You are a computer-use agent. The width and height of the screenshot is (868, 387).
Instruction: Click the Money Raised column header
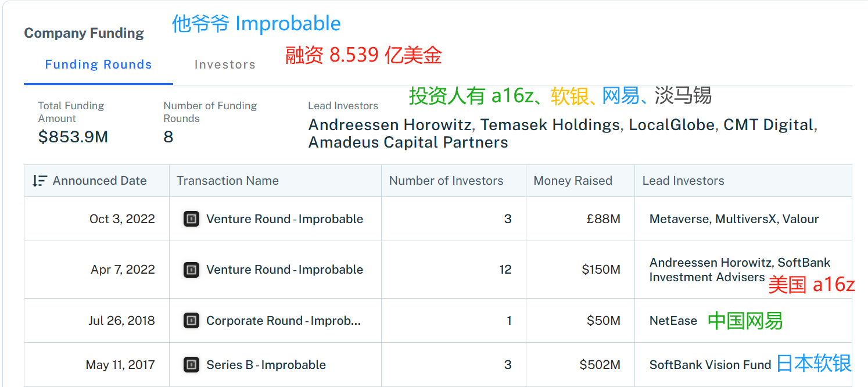573,181
